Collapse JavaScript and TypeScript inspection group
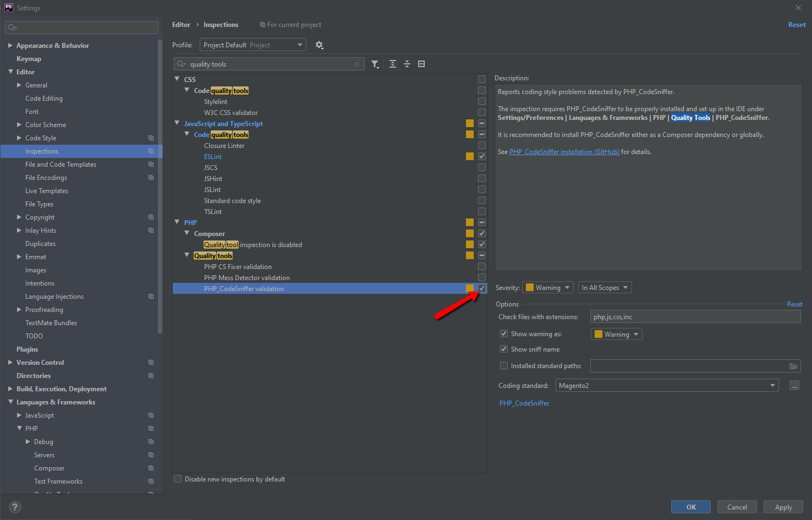 [x=177, y=123]
